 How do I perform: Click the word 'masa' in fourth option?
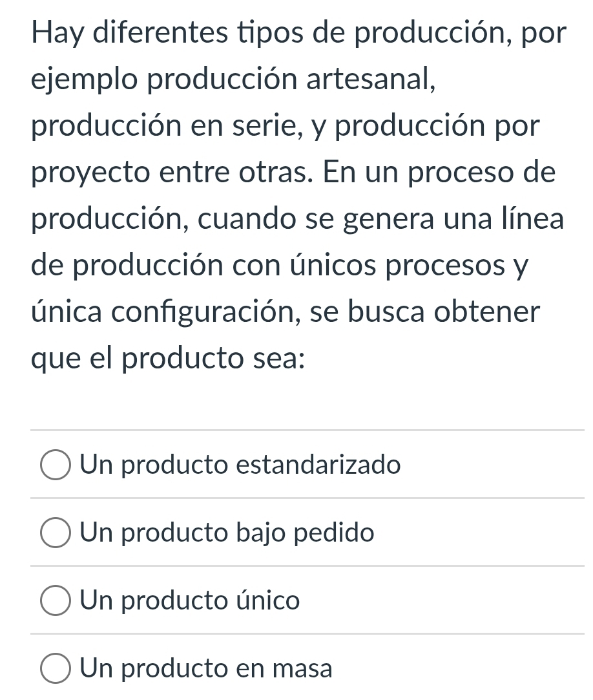tap(302, 669)
